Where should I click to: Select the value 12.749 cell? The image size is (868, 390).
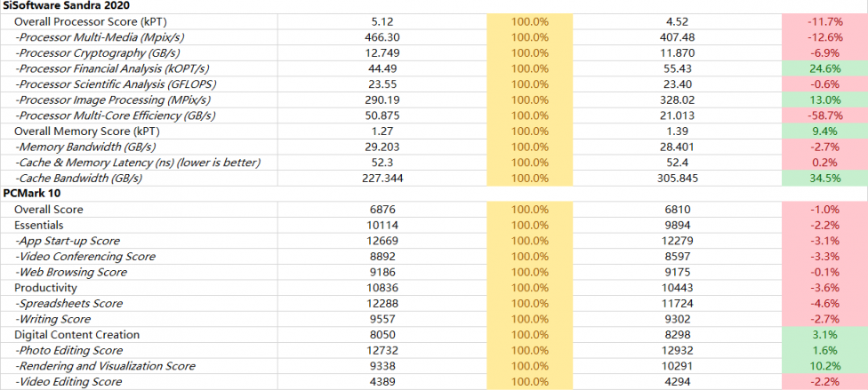tap(382, 53)
